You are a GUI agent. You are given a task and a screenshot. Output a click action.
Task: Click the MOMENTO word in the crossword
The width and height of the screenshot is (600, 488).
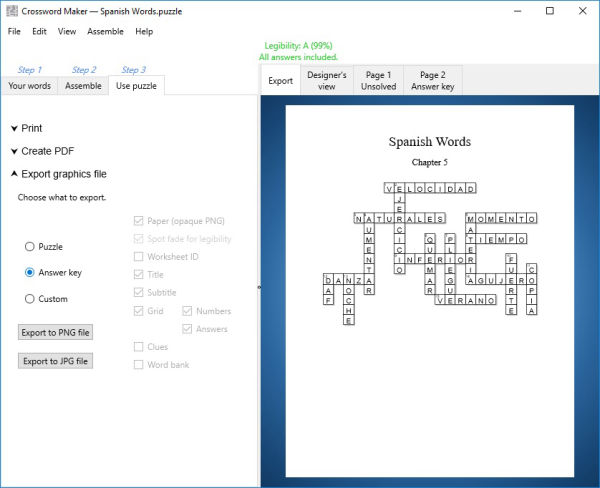(501, 219)
